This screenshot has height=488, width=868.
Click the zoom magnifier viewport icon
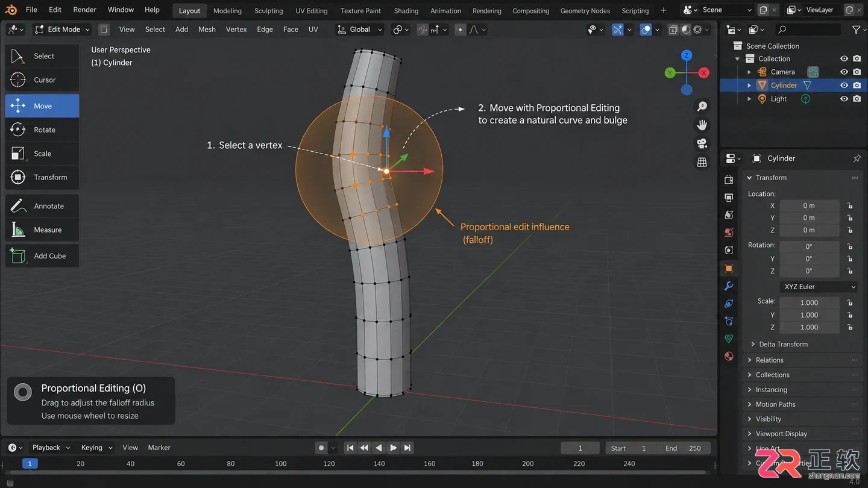[702, 107]
